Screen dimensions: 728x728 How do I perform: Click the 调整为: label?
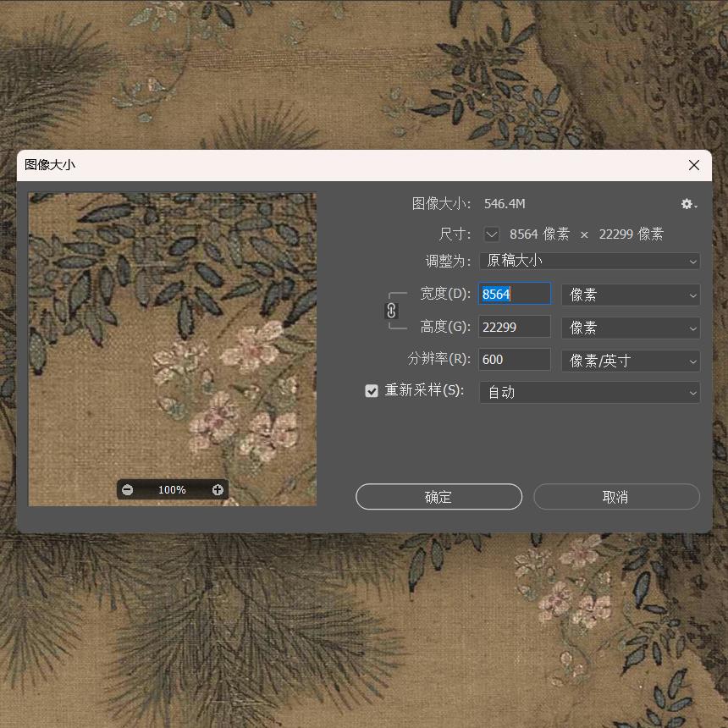(448, 261)
